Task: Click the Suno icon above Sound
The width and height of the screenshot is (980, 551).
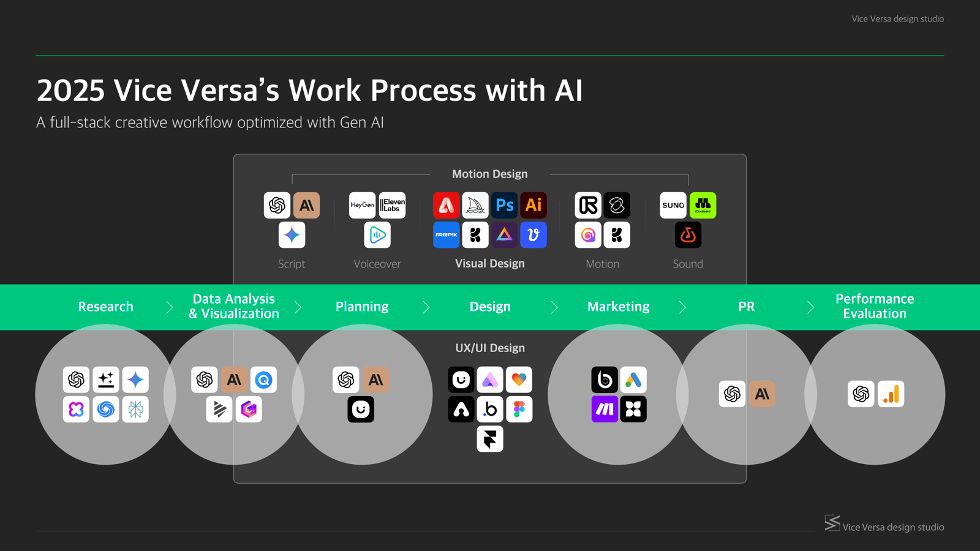Action: [x=673, y=205]
